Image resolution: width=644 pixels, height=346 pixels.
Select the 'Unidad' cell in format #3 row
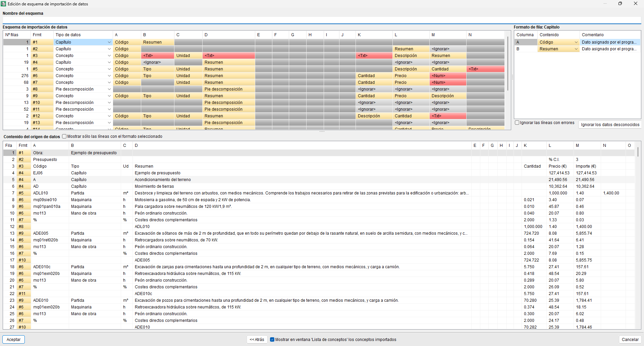tap(188, 56)
